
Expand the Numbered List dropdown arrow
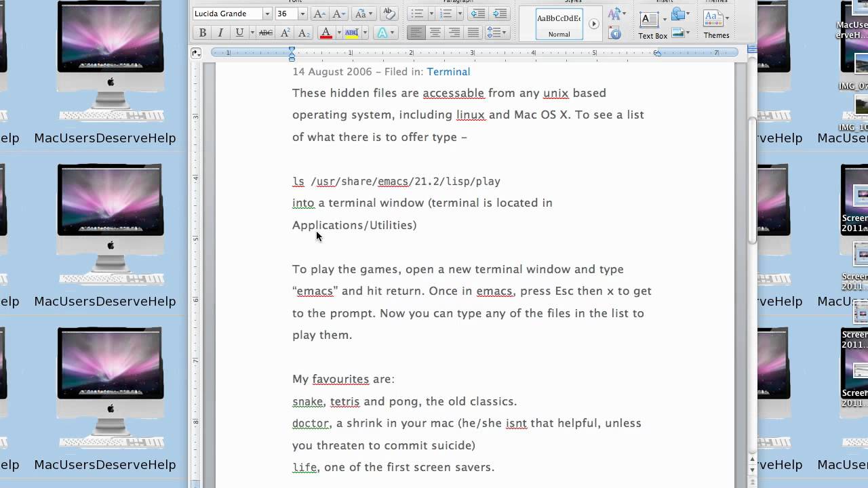point(460,14)
